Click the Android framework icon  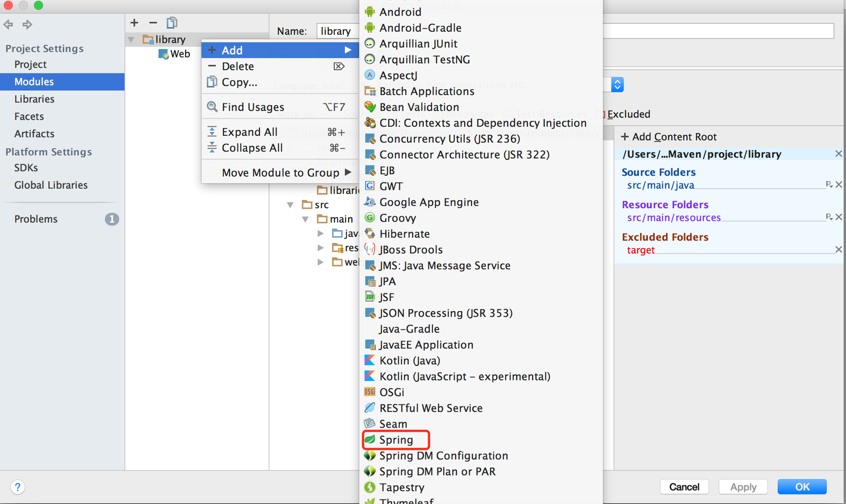tap(370, 12)
